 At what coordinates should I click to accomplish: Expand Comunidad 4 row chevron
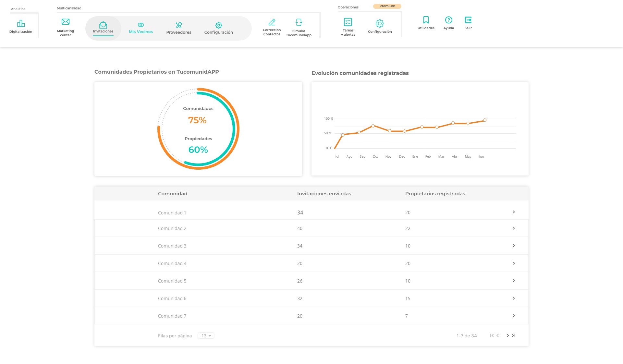click(514, 263)
